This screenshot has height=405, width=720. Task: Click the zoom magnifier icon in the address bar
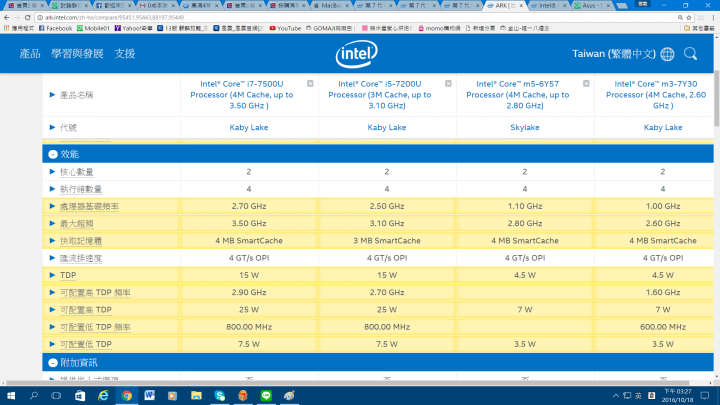coord(680,17)
